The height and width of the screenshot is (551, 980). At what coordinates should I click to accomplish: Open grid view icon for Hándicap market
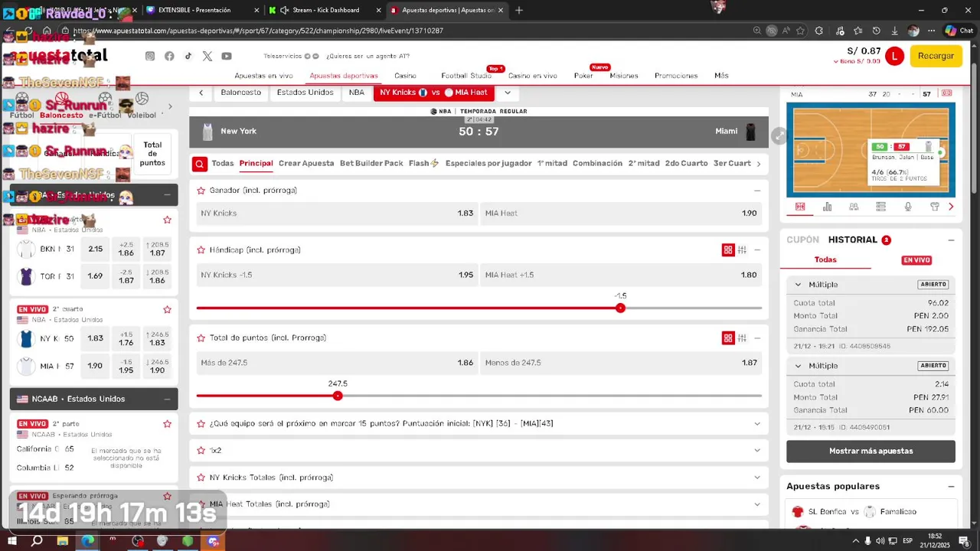[x=728, y=250]
